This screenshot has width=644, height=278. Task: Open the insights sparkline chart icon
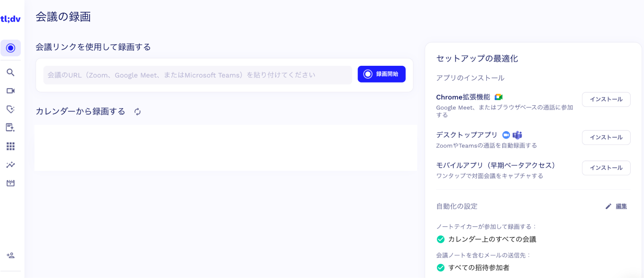coord(11,165)
